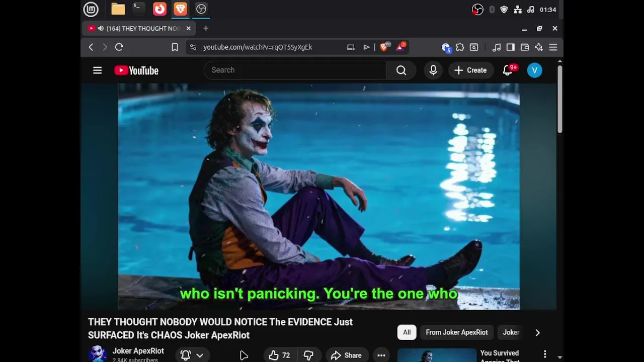Select the From Joker ApexRiot chip
644x362 pixels.
click(457, 332)
